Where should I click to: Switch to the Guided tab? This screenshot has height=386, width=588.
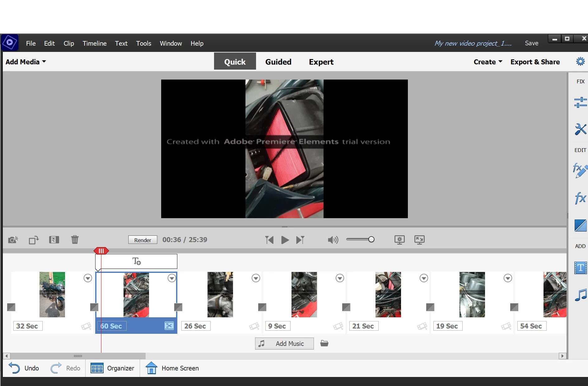278,62
